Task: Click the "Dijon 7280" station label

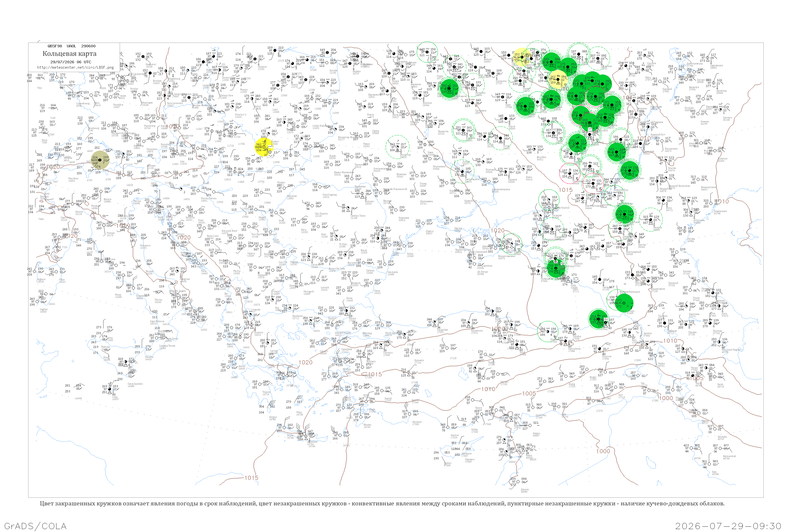Action: (44, 141)
